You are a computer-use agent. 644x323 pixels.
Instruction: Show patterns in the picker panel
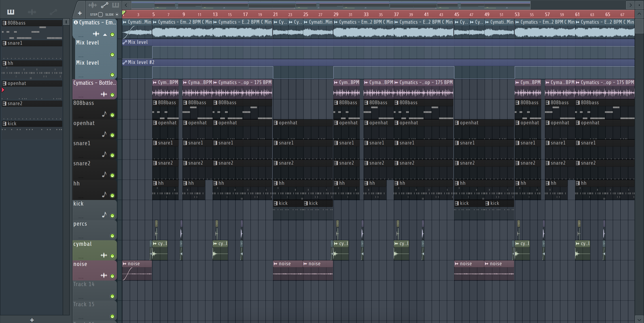tap(11, 12)
